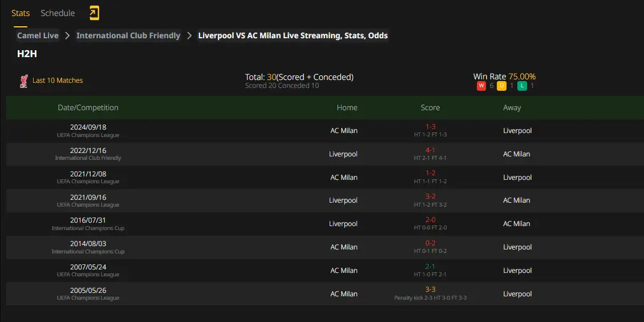Click Scored 20 Conceded 10 text
The width and height of the screenshot is (644, 322).
click(x=282, y=86)
